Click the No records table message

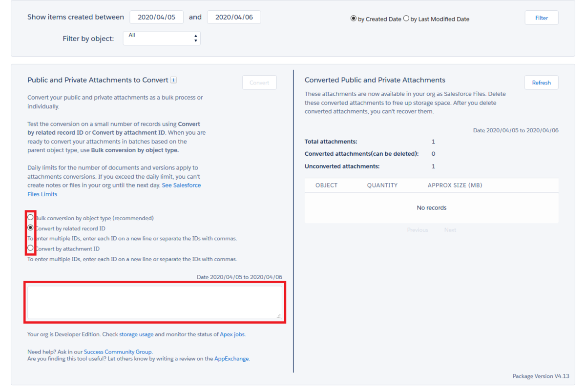click(x=432, y=208)
